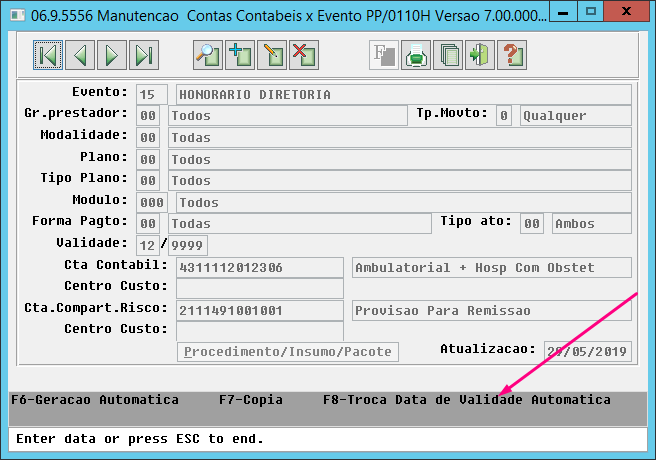The image size is (656, 460).
Task: Click the Tipo Plano Todos description field
Action: [400, 181]
